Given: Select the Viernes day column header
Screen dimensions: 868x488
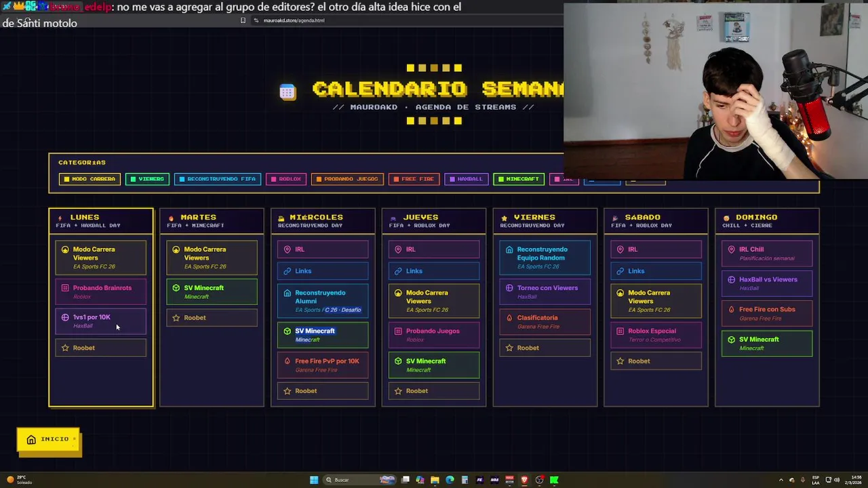Looking at the screenshot, I should 545,220.
